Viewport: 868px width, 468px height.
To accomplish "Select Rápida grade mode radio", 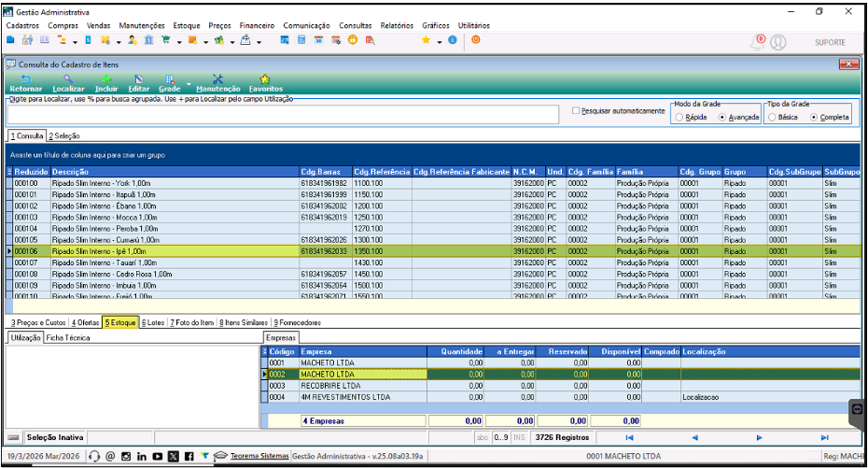I will (x=679, y=118).
